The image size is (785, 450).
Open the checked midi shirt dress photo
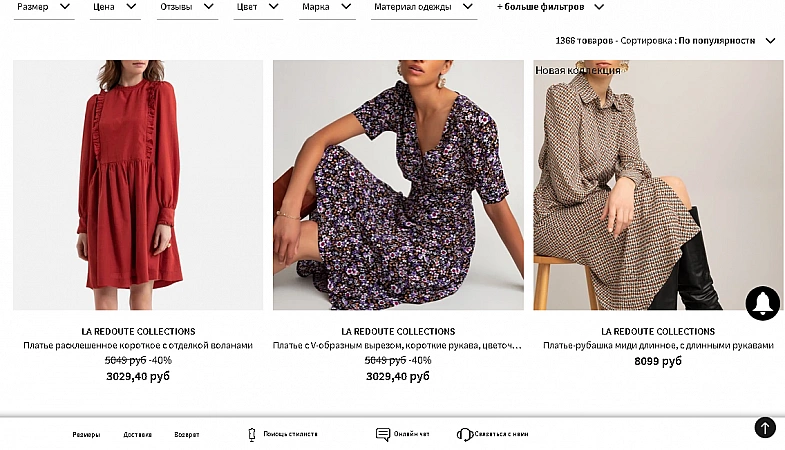point(658,185)
